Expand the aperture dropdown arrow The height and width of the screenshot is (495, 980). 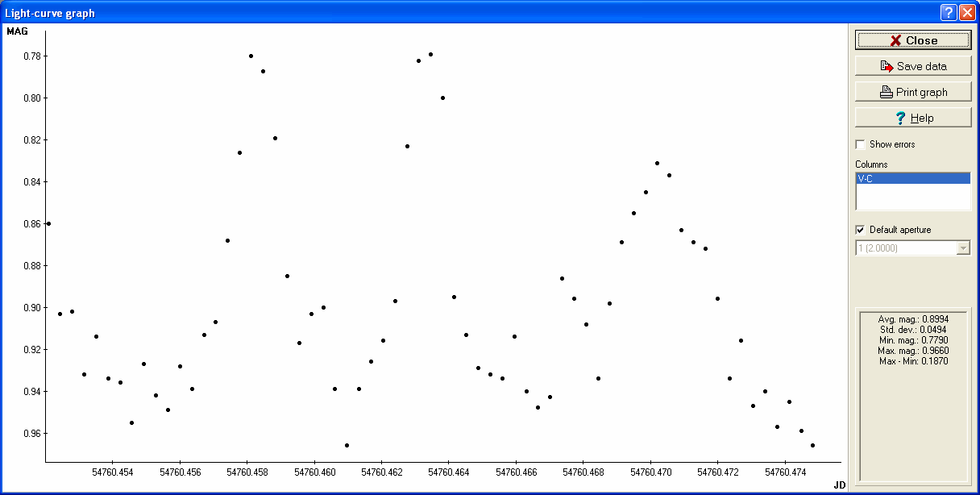(962, 248)
